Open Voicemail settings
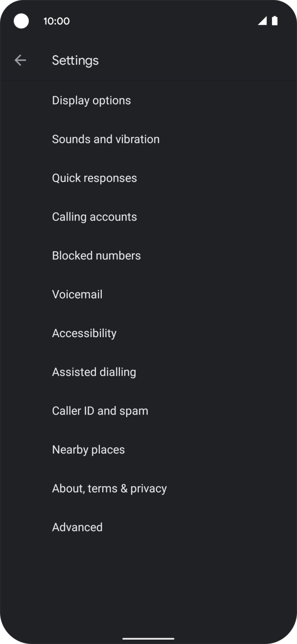The image size is (297, 644). [x=77, y=294]
